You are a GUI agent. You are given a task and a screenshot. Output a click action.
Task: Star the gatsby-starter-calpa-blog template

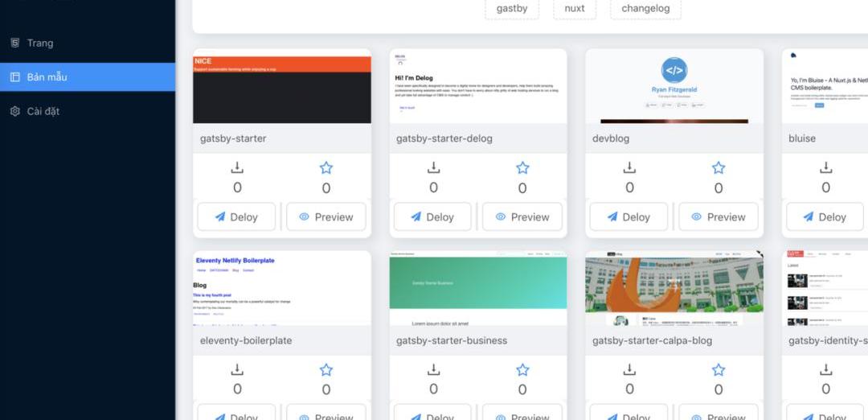(718, 370)
